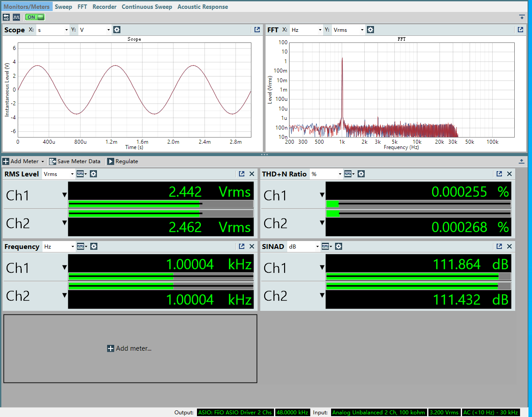Expand Ch1 arrow in Frequency meter
Image resolution: width=532 pixels, height=417 pixels.
point(65,268)
